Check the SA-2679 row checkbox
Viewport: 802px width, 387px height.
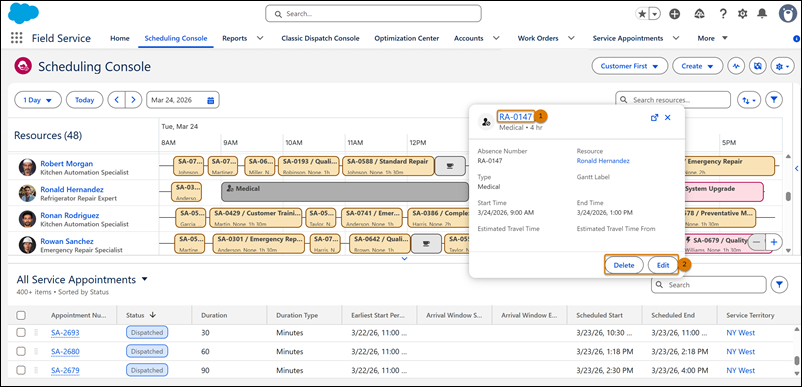tap(21, 370)
